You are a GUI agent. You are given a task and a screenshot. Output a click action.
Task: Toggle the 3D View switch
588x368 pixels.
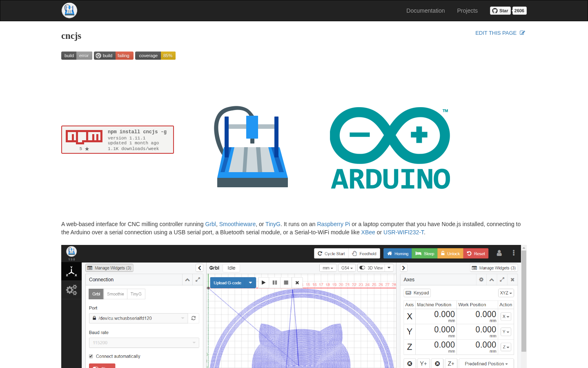(371, 268)
